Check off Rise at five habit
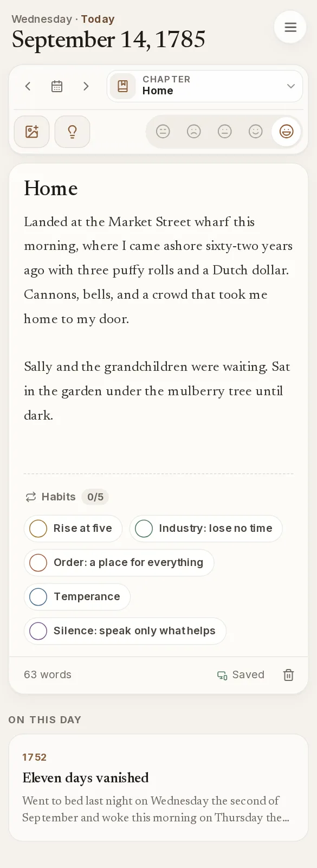This screenshot has height=868, width=317. (73, 529)
